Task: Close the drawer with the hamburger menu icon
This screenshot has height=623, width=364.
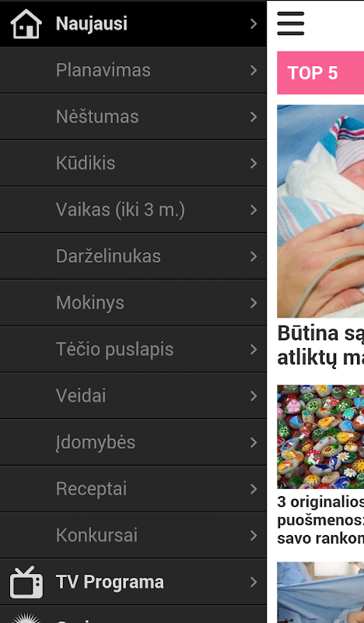Action: [x=291, y=23]
